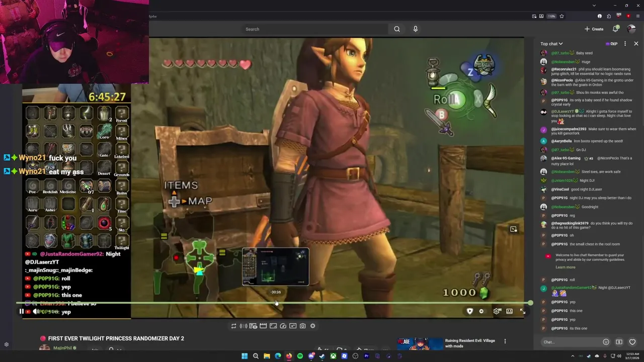This screenshot has width=644, height=362.
Task: Open the emoji picker in chat
Action: coord(606,342)
